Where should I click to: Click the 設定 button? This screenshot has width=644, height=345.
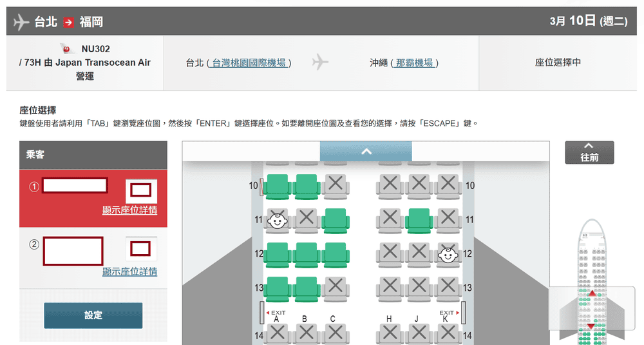coord(93,315)
